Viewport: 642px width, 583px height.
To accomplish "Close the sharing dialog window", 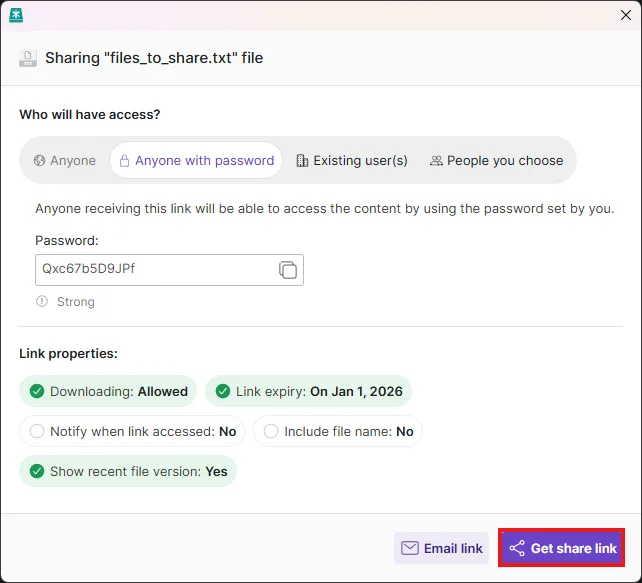I will [x=626, y=15].
